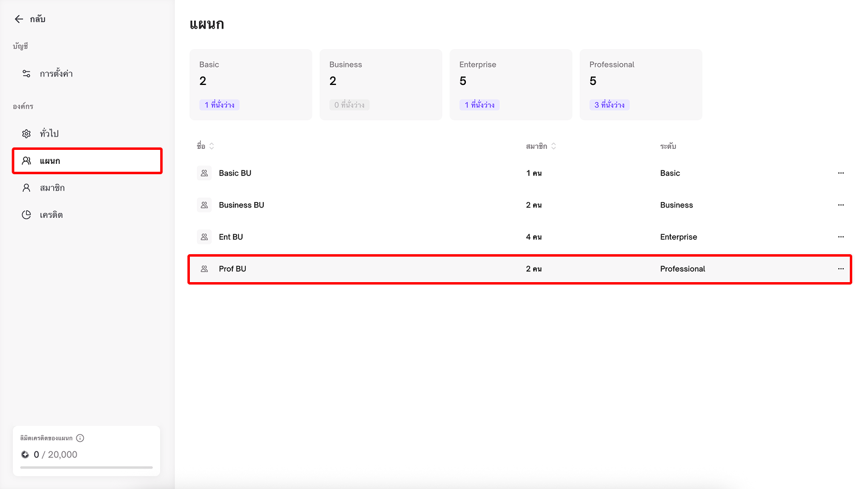Viewport: 868px width, 489px height.
Task: Open the more options menu for Business BU
Action: pos(841,205)
